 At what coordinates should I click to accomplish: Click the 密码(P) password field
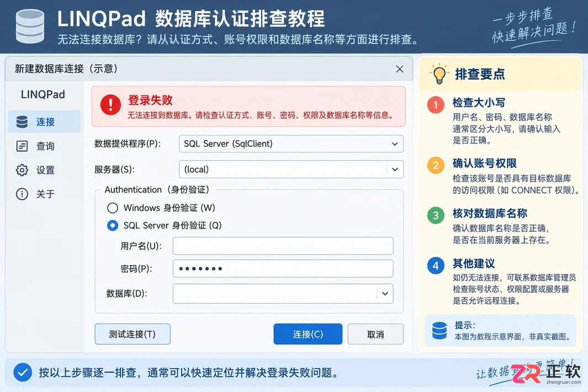pyautogui.click(x=283, y=268)
